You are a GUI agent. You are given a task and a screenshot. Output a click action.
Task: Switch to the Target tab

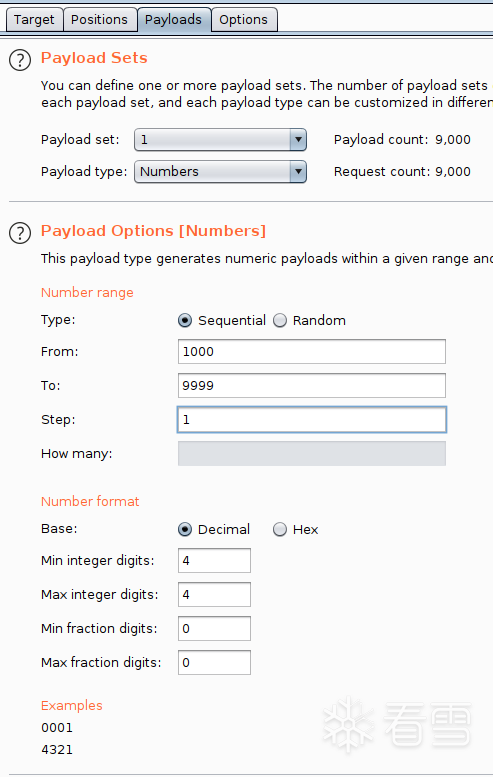34,20
